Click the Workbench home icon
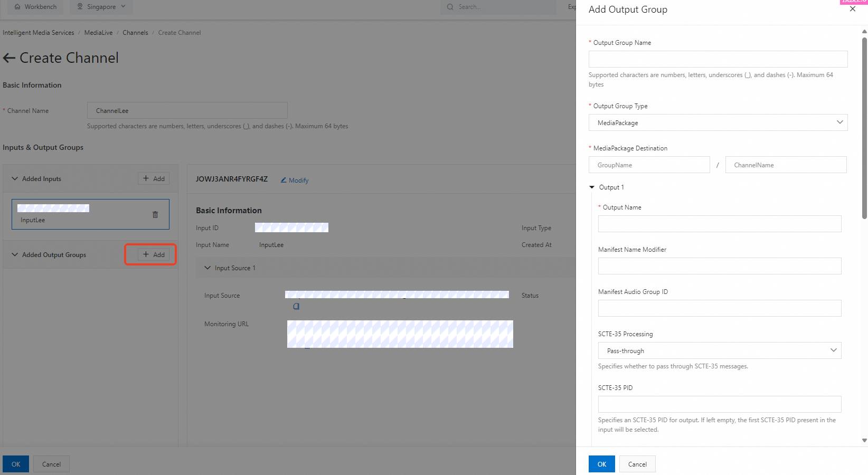The width and height of the screenshot is (868, 475). click(x=17, y=7)
